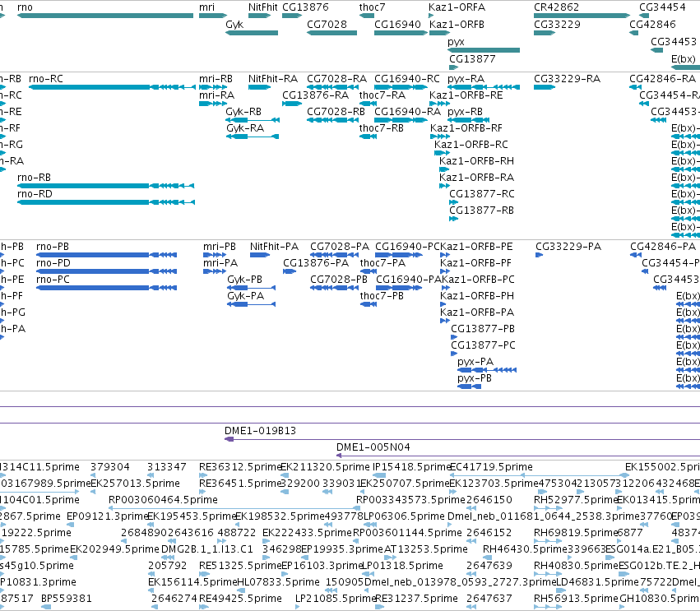Viewport: 700px width, 611px height.
Task: Select the DME1-005N04 BAC clone label
Action: click(373, 447)
